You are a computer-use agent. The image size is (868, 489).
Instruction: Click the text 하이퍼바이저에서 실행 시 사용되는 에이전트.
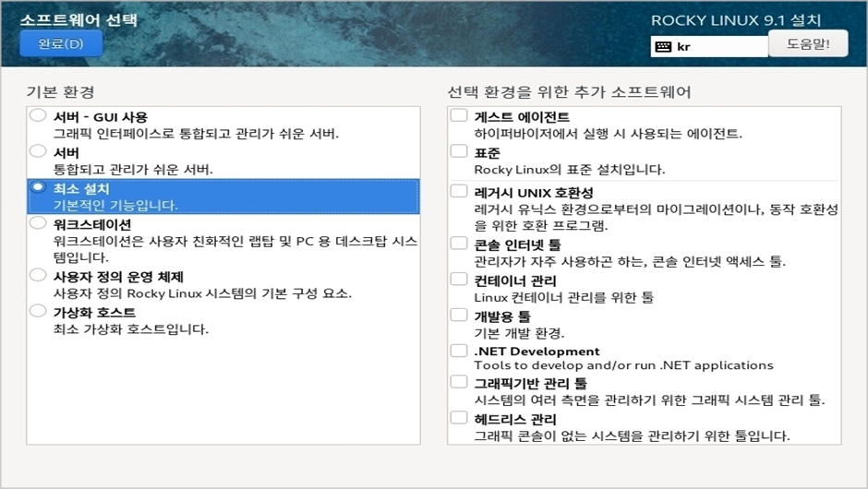point(608,134)
